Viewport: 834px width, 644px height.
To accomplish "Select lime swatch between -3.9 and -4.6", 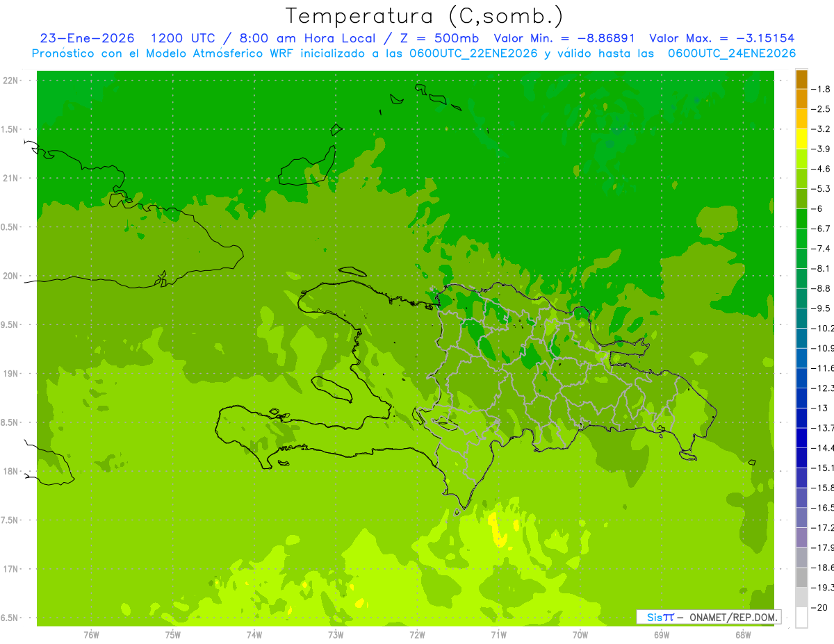I will click(801, 158).
